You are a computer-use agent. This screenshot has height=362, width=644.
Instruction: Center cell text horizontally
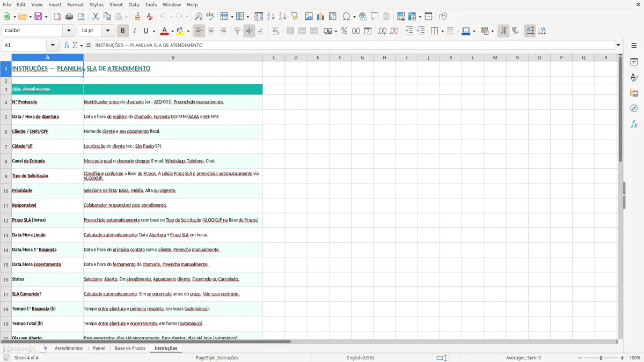pyautogui.click(x=211, y=31)
